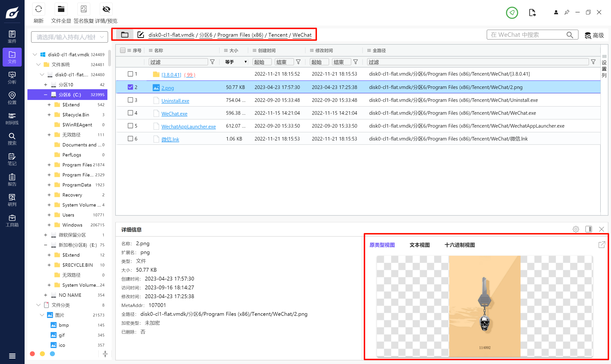The height and width of the screenshot is (364, 611).
Task: Open the 分析 sidebar section
Action: pos(12,78)
